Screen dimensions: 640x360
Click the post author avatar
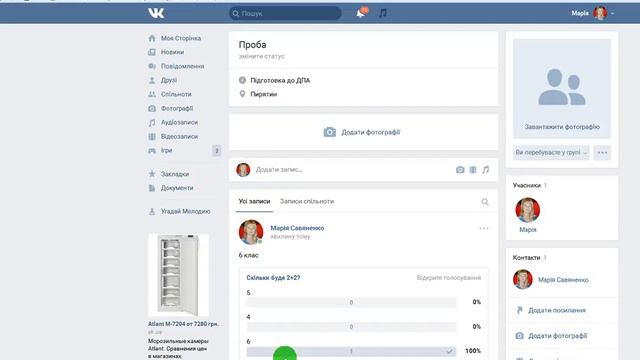pos(251,232)
